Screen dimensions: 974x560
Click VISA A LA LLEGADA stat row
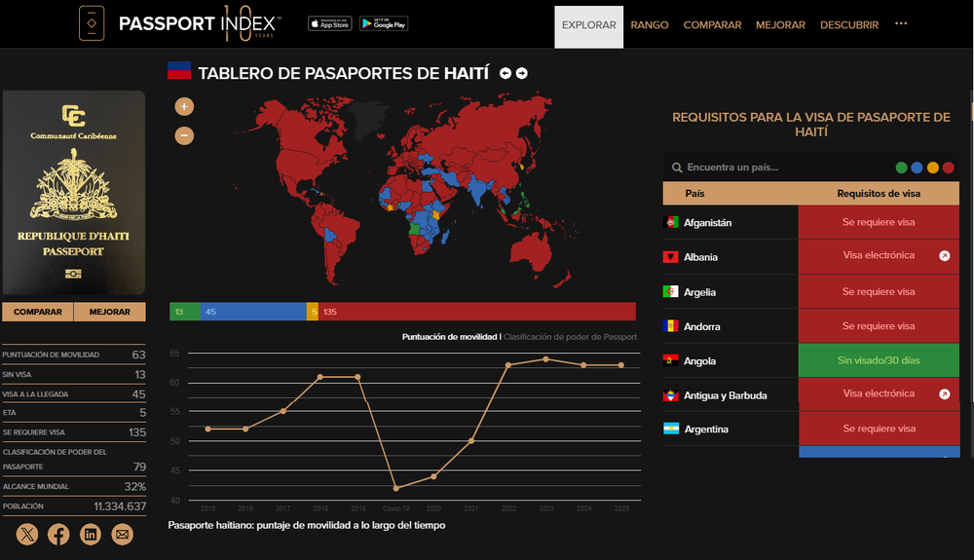pos(74,394)
